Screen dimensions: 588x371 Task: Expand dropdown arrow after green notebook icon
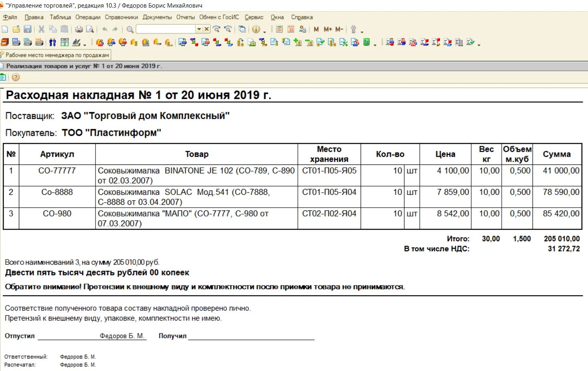tap(375, 45)
